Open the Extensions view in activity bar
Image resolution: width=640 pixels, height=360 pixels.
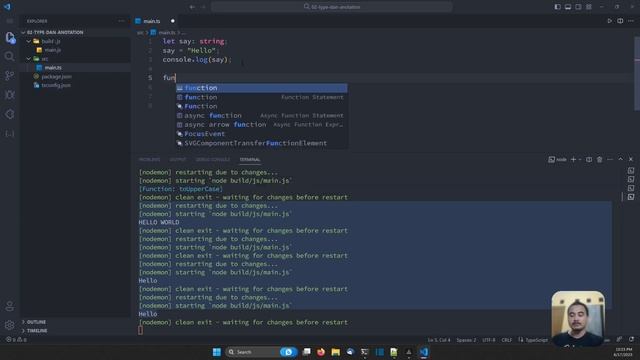pos(9,114)
